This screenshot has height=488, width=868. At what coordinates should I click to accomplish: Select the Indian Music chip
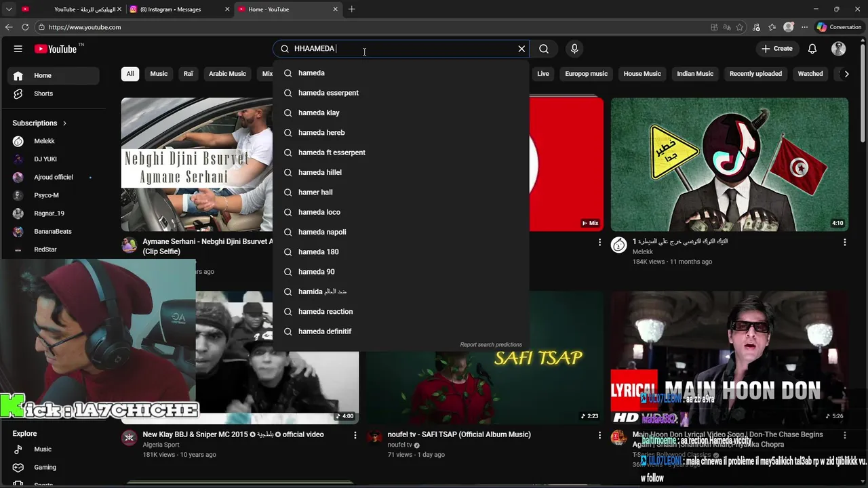(695, 74)
